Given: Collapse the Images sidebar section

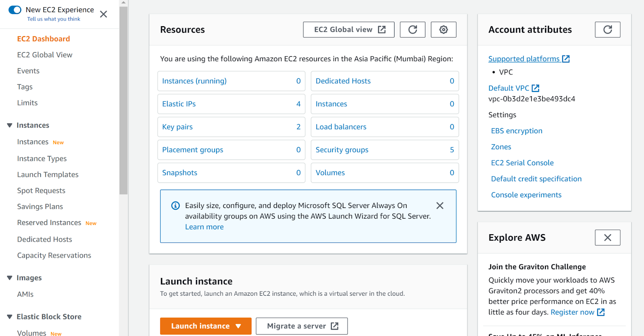Looking at the screenshot, I should pos(10,278).
